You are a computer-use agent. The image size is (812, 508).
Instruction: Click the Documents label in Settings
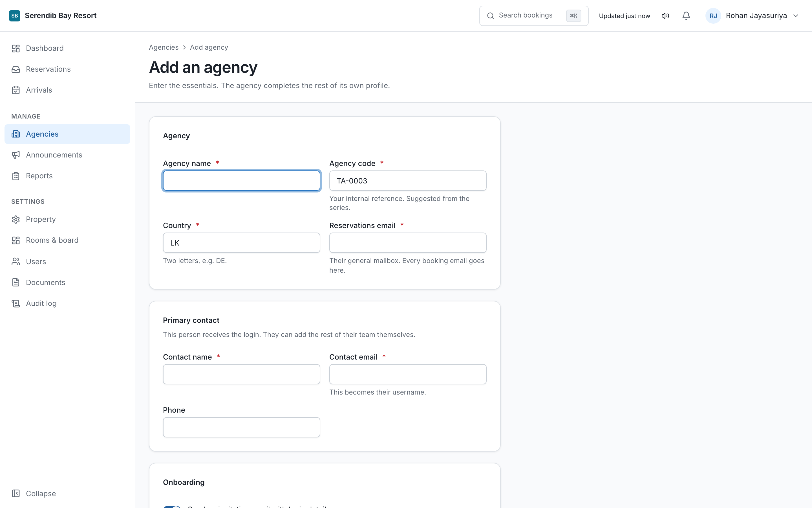tap(46, 282)
